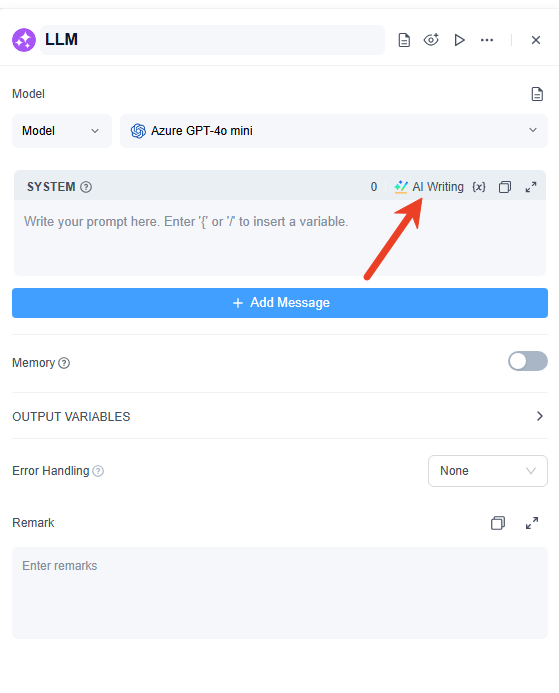The height and width of the screenshot is (693, 559).
Task: Click the Enter remarks text field
Action: 280,593
